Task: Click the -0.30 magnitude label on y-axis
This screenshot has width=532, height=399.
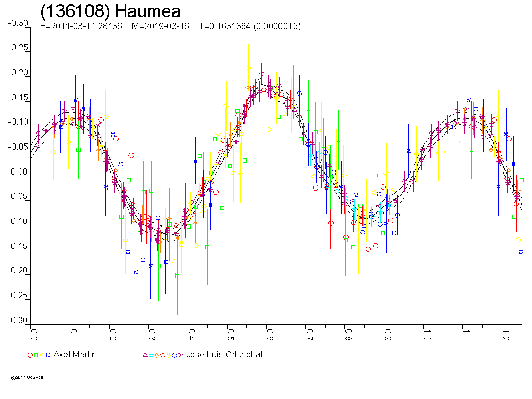Action: coord(18,23)
